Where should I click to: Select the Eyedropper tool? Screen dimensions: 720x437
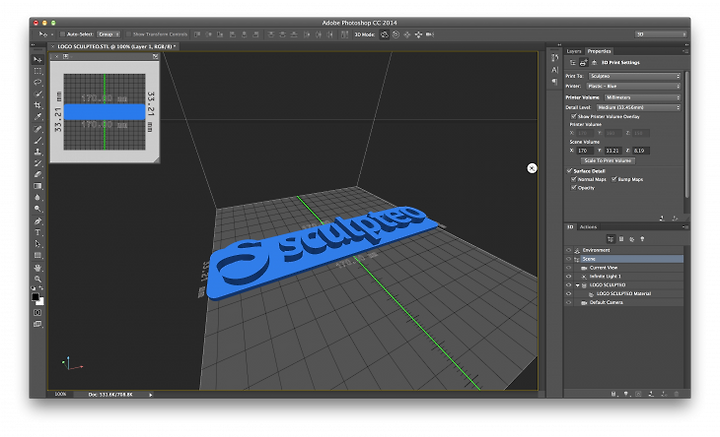38,117
